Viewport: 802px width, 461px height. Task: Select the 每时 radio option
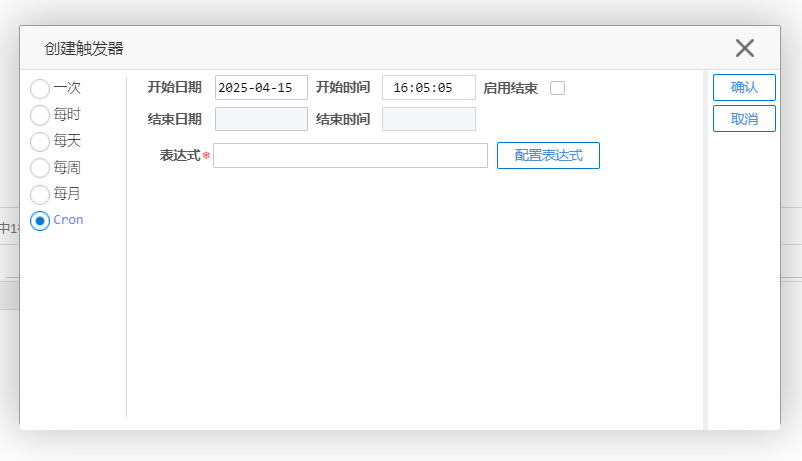(x=40, y=115)
